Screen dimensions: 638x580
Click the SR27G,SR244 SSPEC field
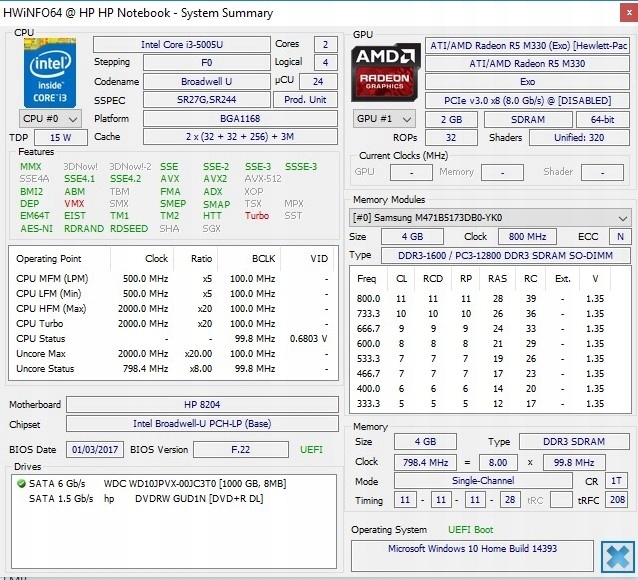[x=207, y=100]
